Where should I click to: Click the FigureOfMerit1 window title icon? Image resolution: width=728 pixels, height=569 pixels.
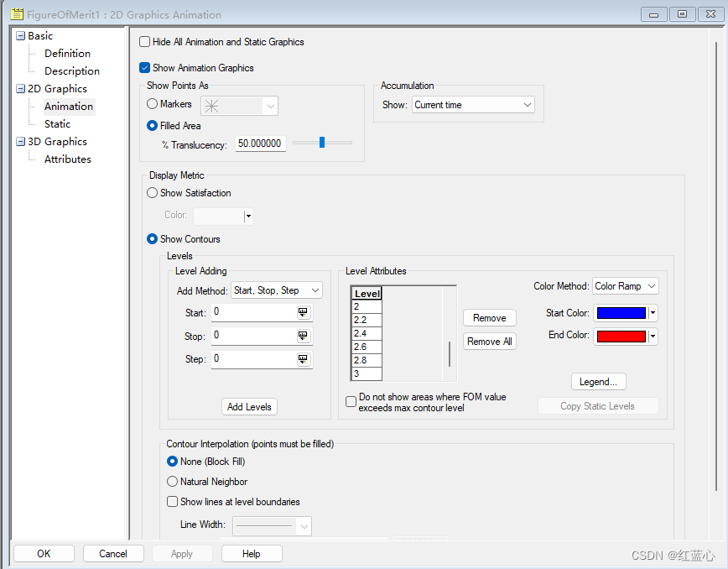[17, 14]
